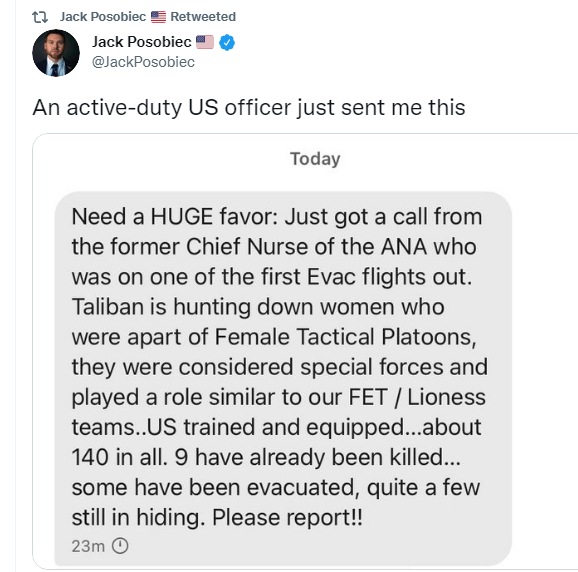This screenshot has height=572, width=578.
Task: Click the "23m" message timestamp
Action: [88, 546]
